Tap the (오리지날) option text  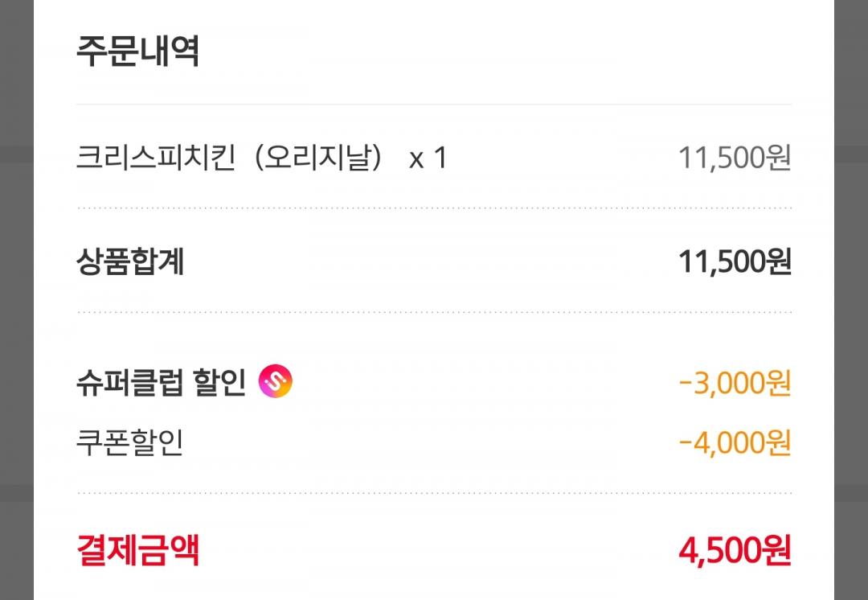[x=317, y=157]
